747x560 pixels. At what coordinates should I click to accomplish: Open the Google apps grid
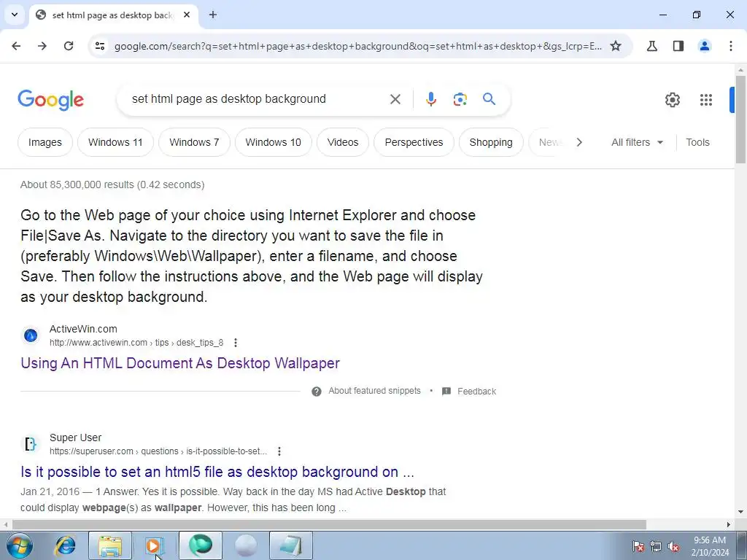click(x=706, y=99)
